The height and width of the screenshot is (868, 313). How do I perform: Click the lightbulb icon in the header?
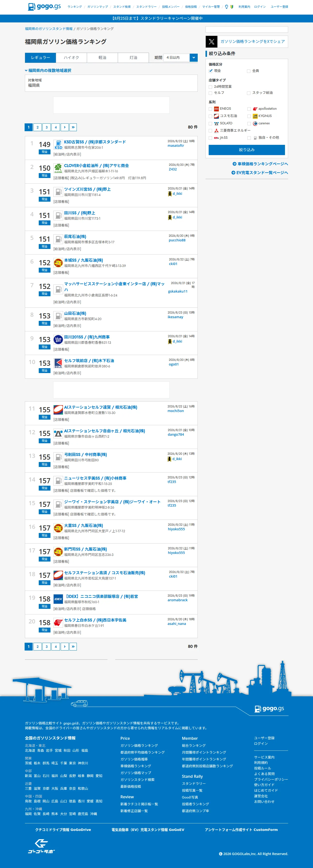pyautogui.click(x=226, y=7)
